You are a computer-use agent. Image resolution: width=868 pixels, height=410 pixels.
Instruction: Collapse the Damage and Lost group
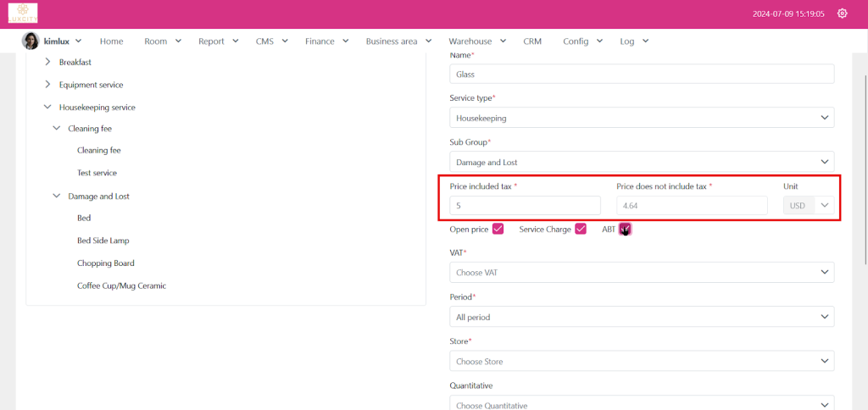tap(57, 196)
